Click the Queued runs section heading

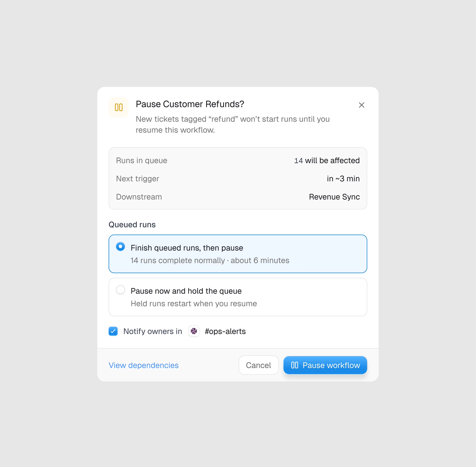(x=132, y=225)
